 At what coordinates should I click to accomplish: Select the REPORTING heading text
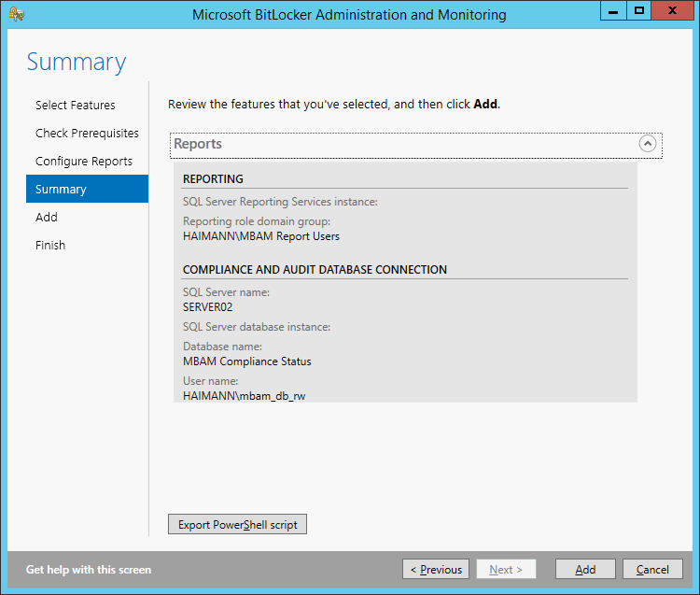213,178
